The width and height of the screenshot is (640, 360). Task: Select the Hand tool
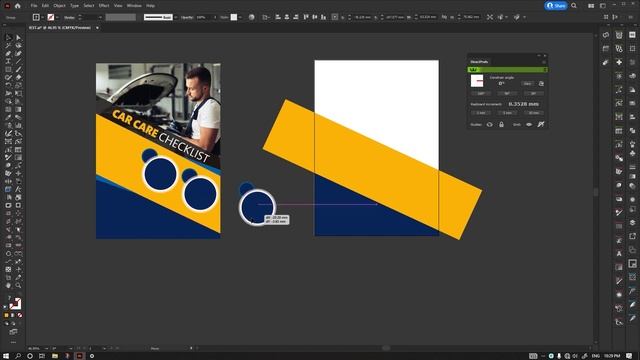[x=8, y=285]
